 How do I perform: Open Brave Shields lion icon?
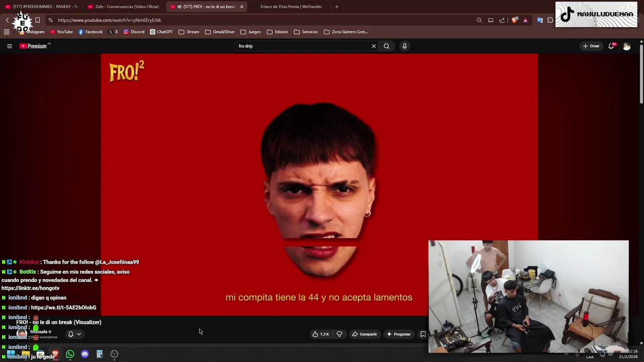514,20
